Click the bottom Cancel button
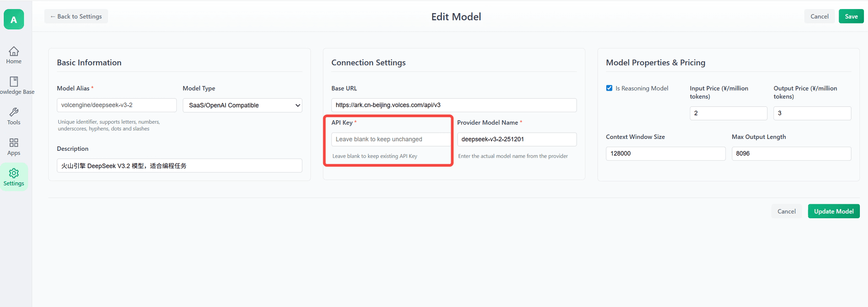 [786, 211]
